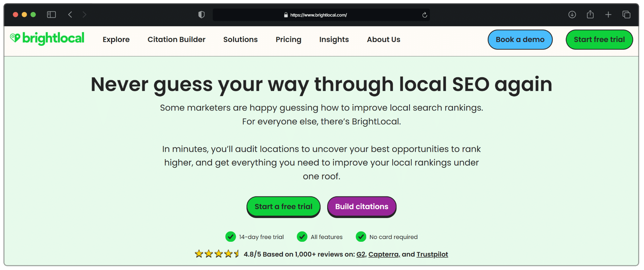This screenshot has height=270, width=644.
Task: Click the Start free trial header button
Action: coord(600,40)
